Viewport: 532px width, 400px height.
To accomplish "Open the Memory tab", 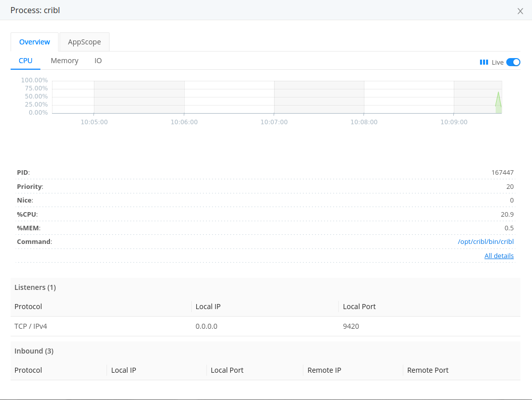I will click(64, 60).
